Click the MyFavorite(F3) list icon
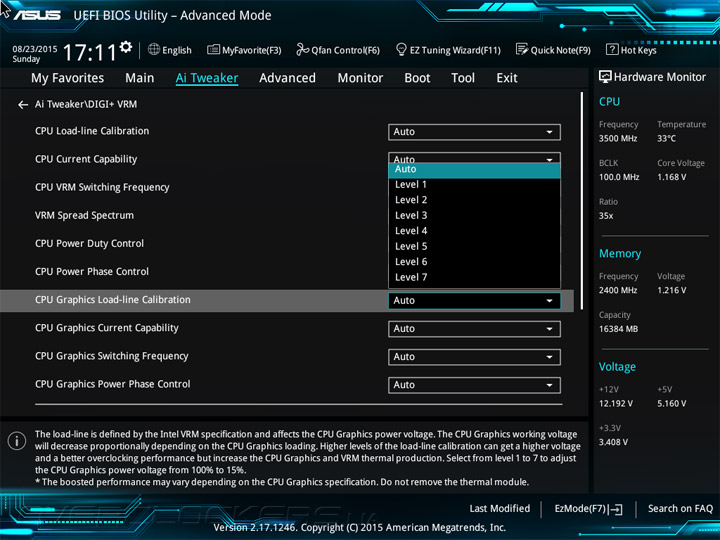Screen dimensions: 720x540 pos(213,50)
